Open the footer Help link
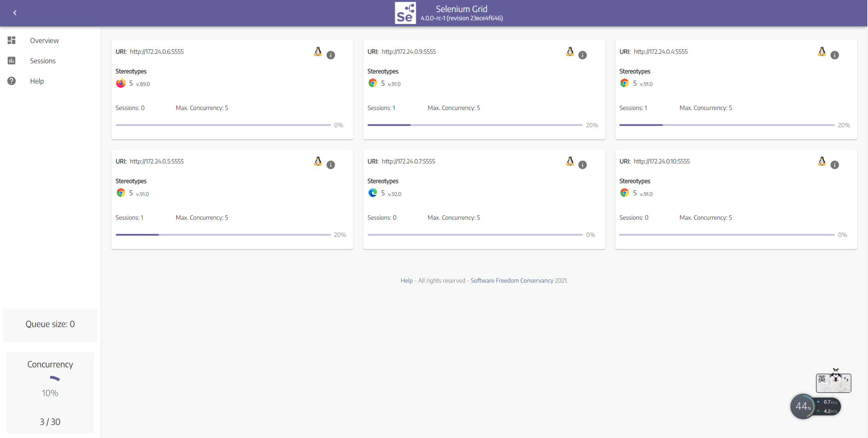This screenshot has height=438, width=868. 406,280
